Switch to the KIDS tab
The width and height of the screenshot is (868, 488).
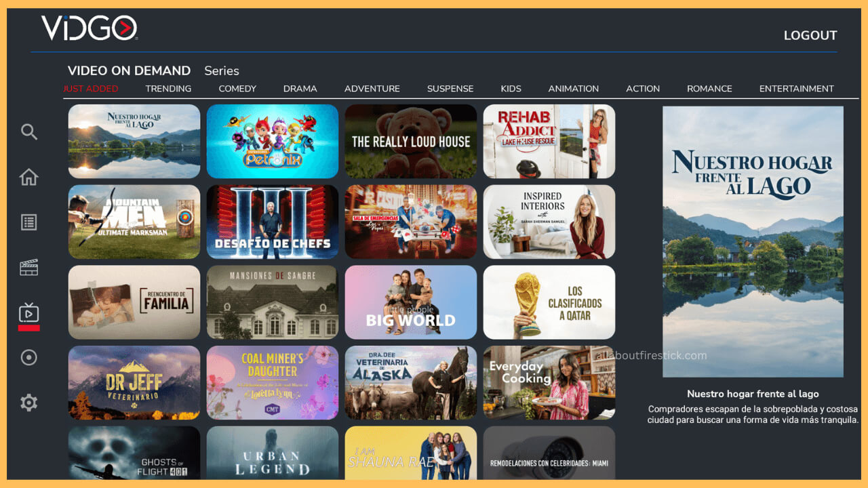[511, 88]
